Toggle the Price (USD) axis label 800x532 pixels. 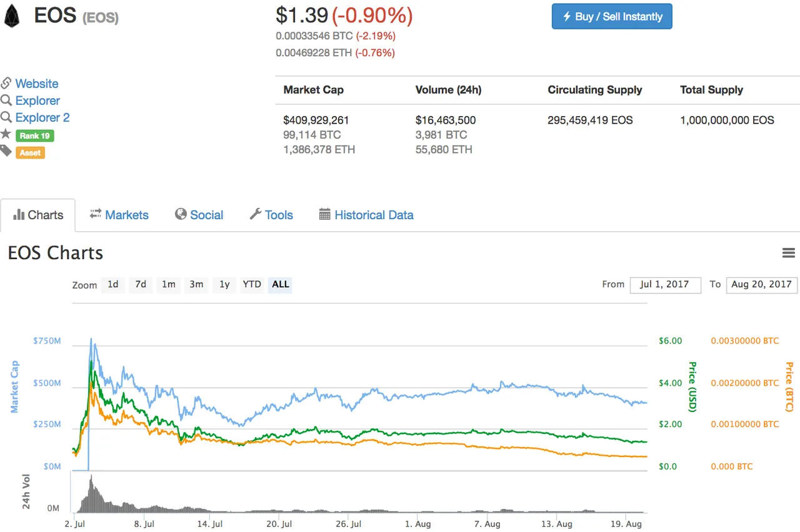click(692, 387)
